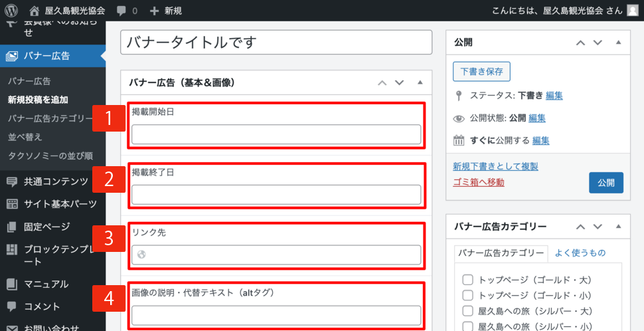
Task: Click the plus 新規 add-new icon
Action: click(x=154, y=11)
